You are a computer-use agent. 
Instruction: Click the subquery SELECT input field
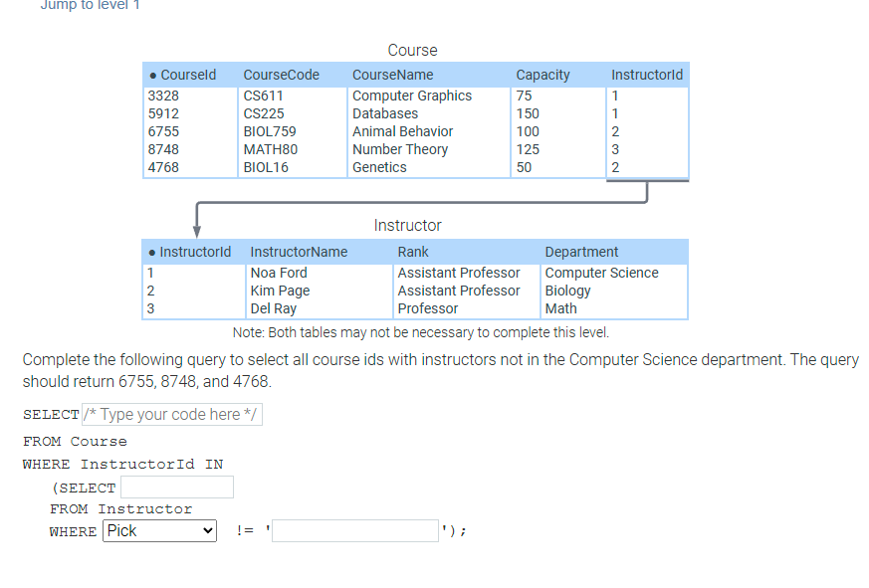click(177, 488)
